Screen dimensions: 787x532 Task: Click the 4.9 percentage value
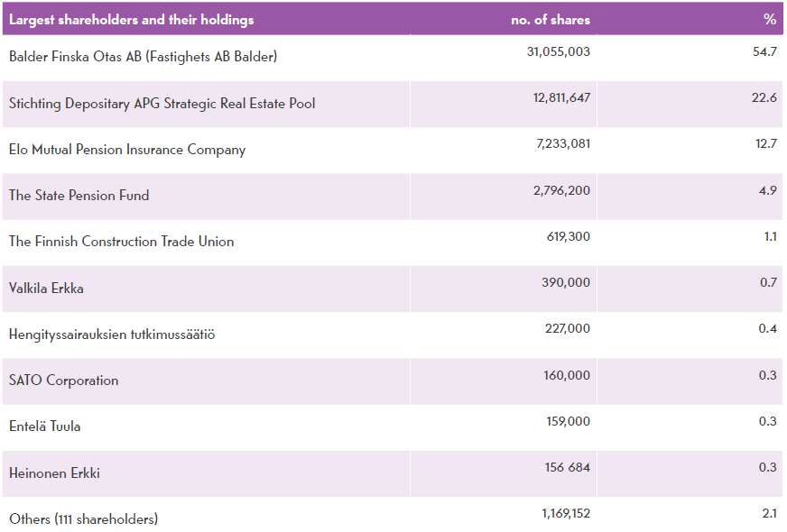(768, 190)
